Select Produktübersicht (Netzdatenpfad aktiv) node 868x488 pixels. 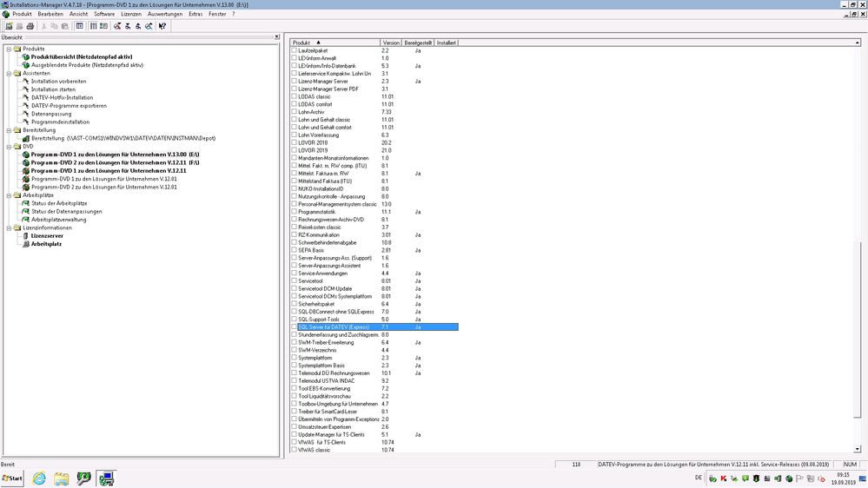tap(82, 57)
